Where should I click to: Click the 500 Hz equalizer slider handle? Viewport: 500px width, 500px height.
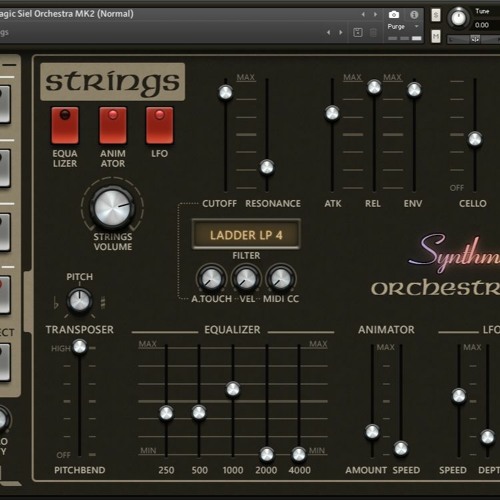pyautogui.click(x=199, y=413)
